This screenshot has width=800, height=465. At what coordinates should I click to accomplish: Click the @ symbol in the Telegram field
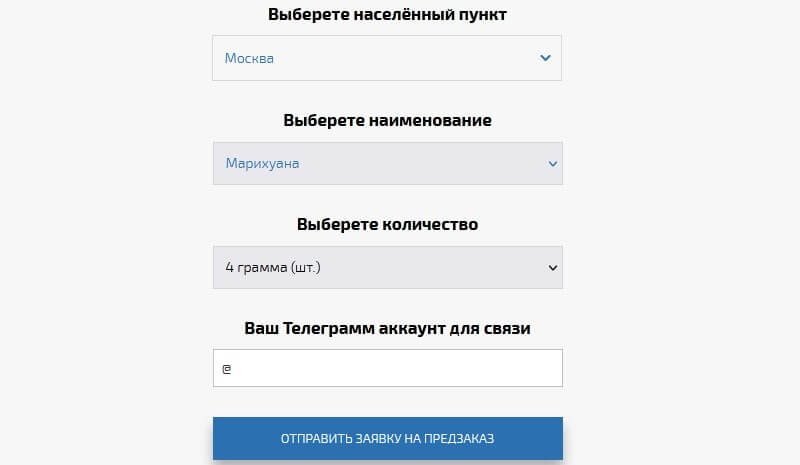[x=227, y=368]
